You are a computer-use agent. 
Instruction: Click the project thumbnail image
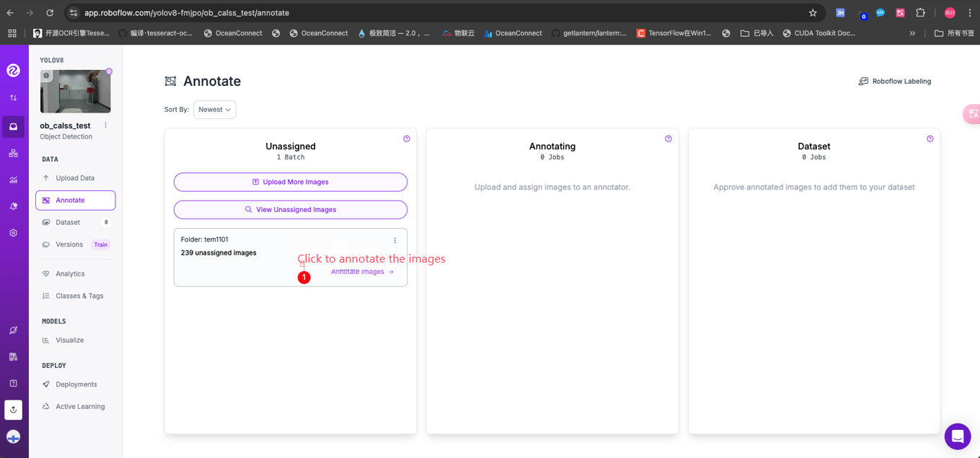75,92
